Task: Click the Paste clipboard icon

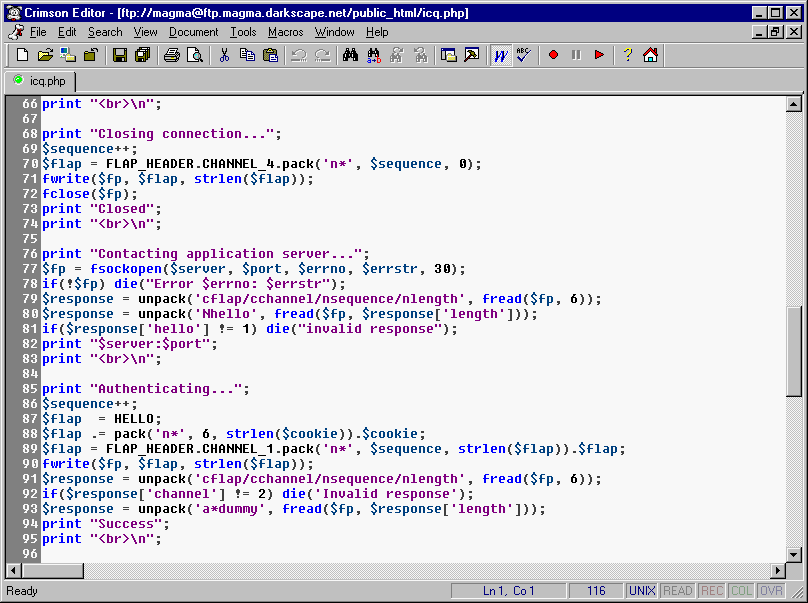Action: [270, 55]
